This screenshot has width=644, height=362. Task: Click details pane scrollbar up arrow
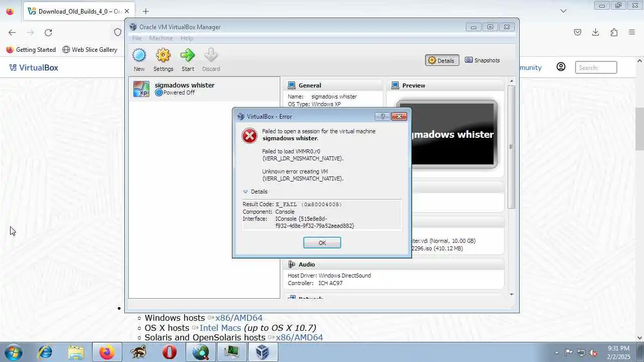[512, 81]
